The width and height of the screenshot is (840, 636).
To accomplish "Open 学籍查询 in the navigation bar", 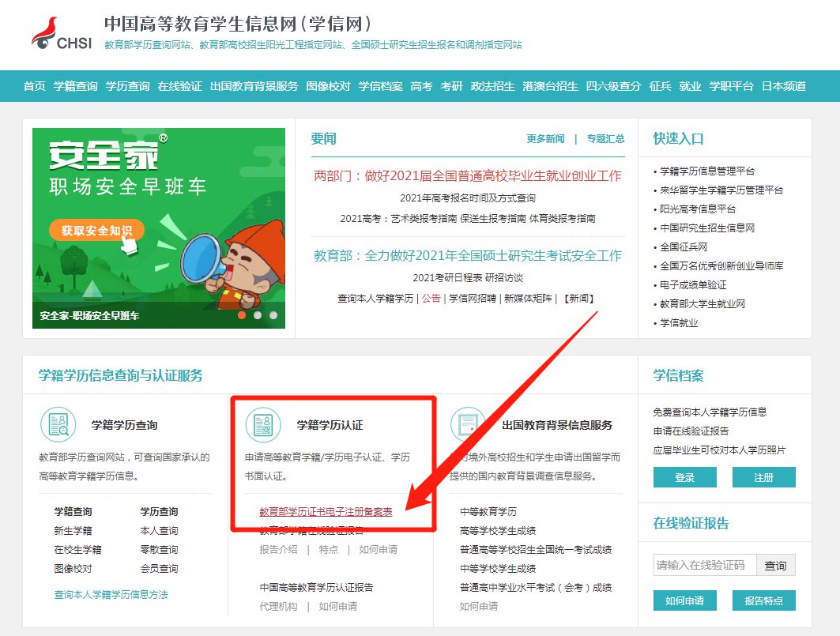I will coord(76,86).
